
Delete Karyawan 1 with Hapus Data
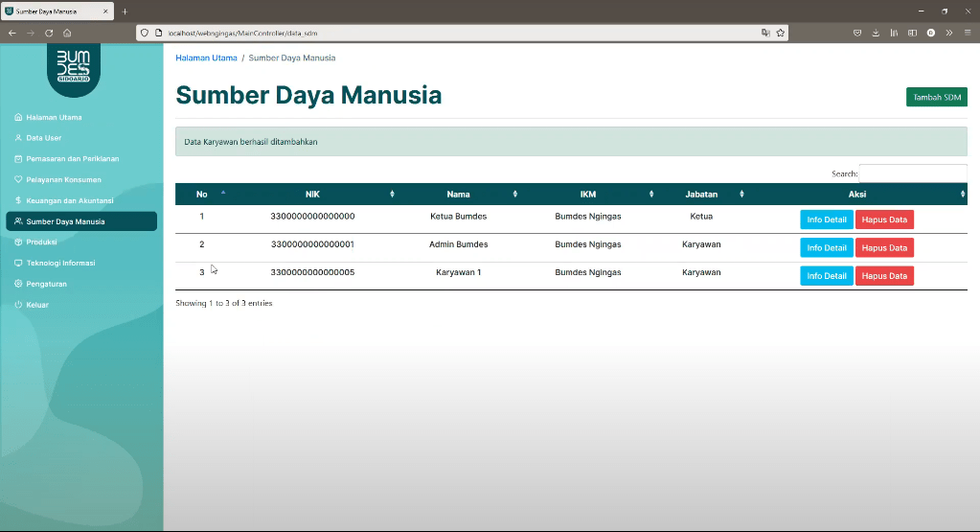click(x=884, y=276)
